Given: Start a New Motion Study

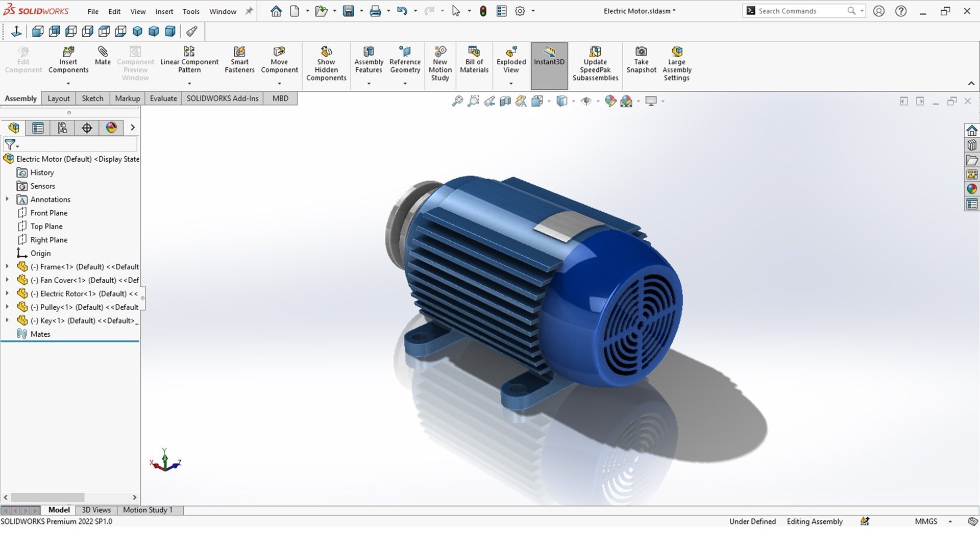Looking at the screenshot, I should [x=440, y=64].
